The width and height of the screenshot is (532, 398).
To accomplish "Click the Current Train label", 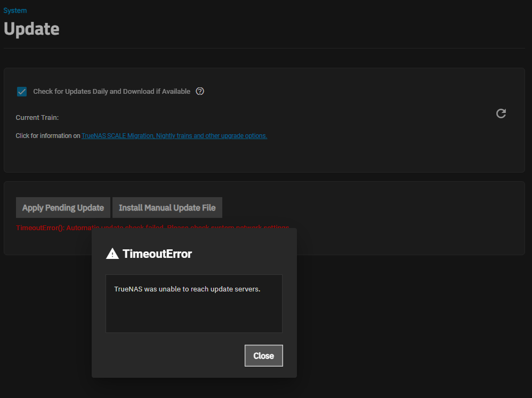I will coord(37,118).
